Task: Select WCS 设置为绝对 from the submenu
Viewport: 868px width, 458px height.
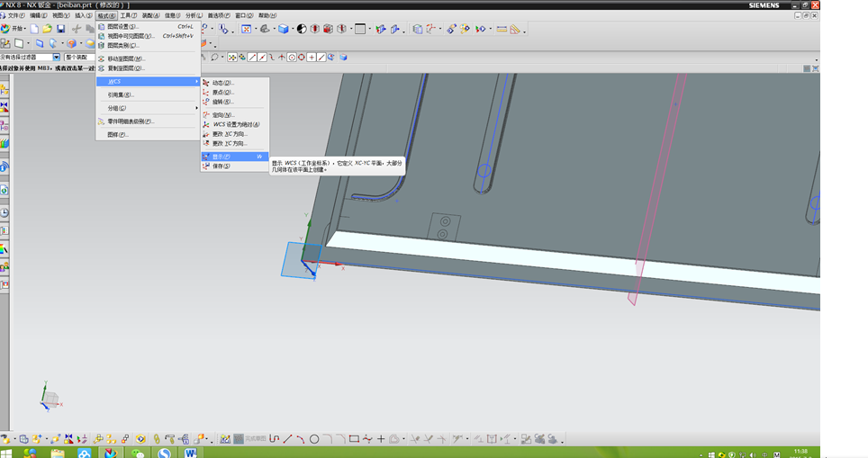Action: click(x=236, y=124)
